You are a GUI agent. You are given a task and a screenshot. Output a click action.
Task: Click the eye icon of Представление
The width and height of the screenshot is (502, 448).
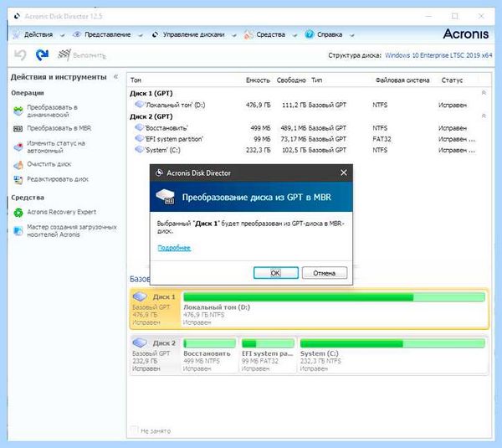[x=76, y=34]
